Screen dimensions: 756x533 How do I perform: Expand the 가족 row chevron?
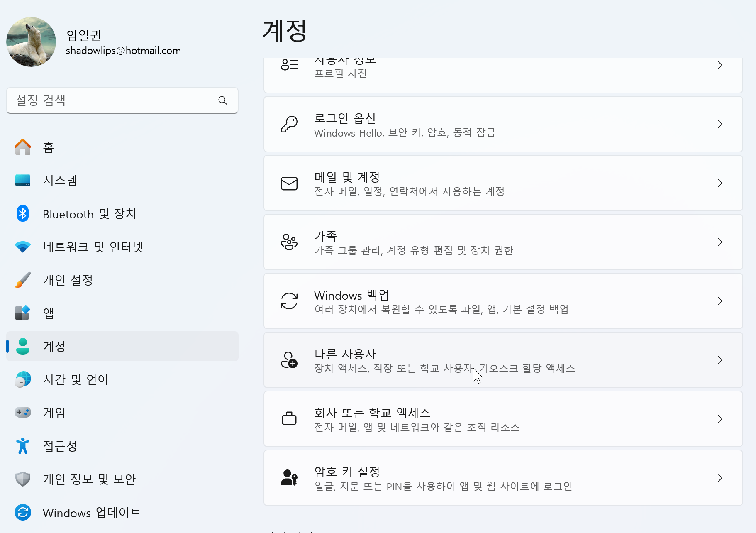pyautogui.click(x=720, y=242)
